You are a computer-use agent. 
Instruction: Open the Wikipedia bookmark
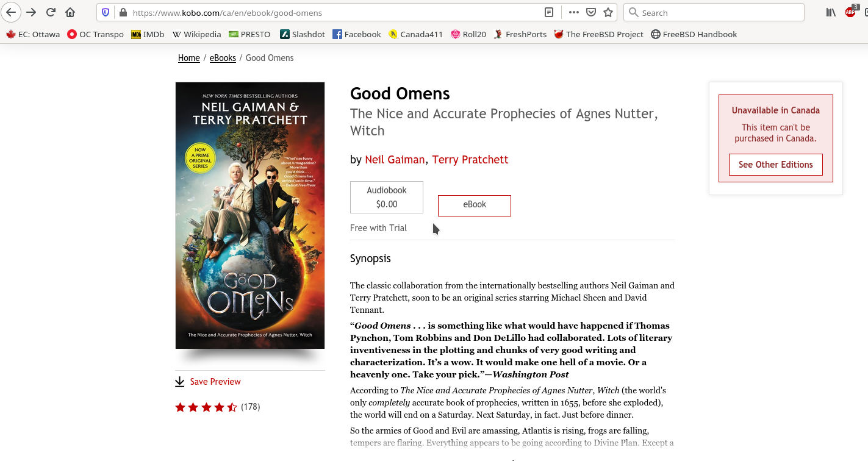pyautogui.click(x=196, y=34)
